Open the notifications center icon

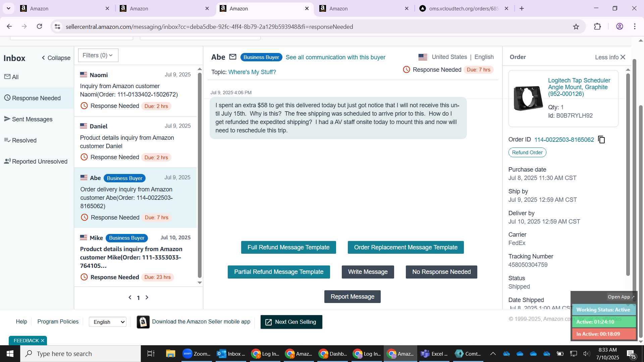631,354
